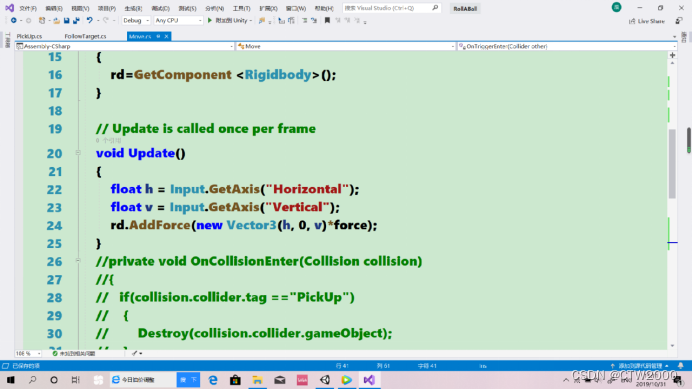Viewport: 693px width, 390px height.
Task: Toggle the bookmark toolbar icon
Action: click(x=327, y=20)
